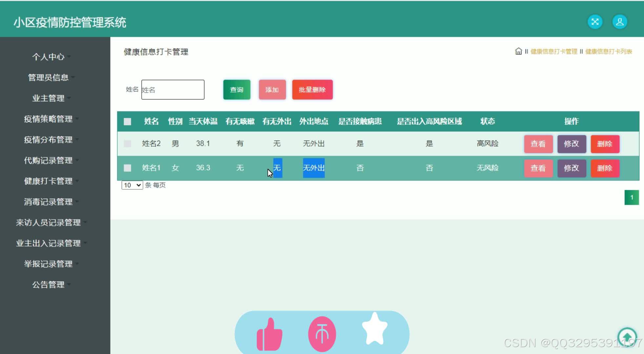Click the 无风险 status cell
Image resolution: width=644 pixels, height=354 pixels.
[x=488, y=167]
